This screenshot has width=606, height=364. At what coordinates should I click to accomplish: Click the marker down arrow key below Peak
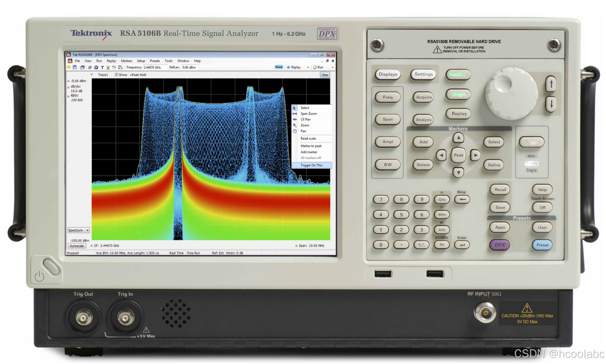458,173
